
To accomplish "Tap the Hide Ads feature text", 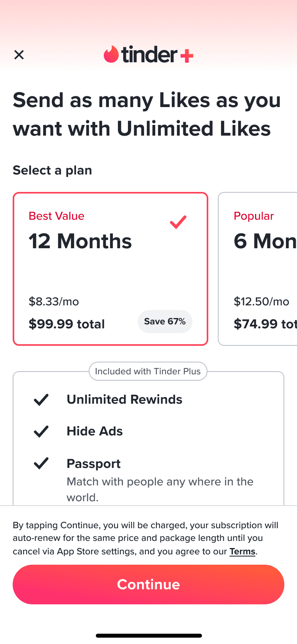I will pos(95,431).
